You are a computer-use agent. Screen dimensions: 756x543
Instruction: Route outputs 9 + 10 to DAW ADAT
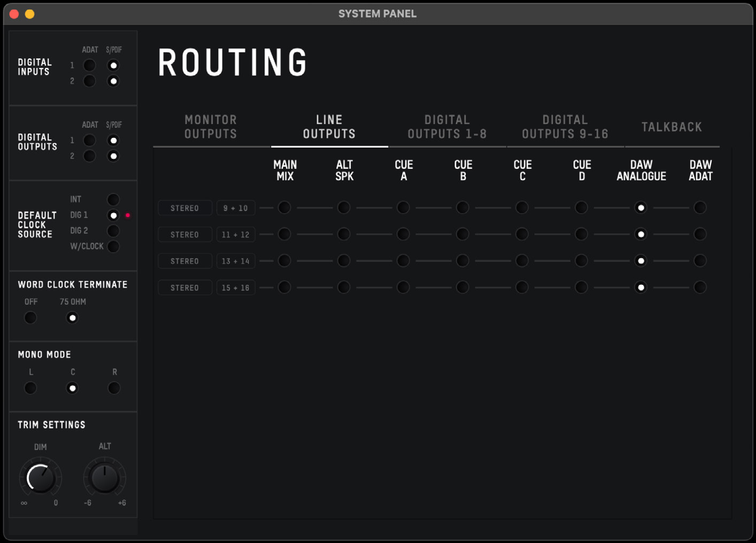point(700,207)
